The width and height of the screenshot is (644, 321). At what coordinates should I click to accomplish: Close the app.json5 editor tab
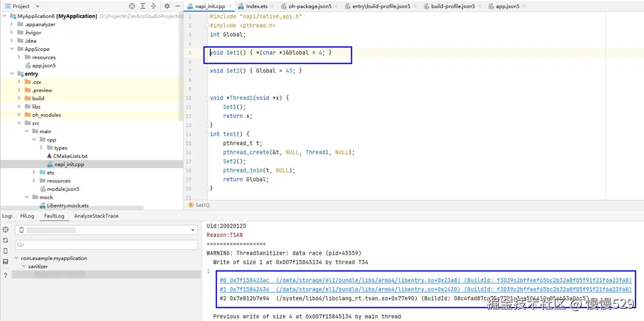tap(524, 6)
